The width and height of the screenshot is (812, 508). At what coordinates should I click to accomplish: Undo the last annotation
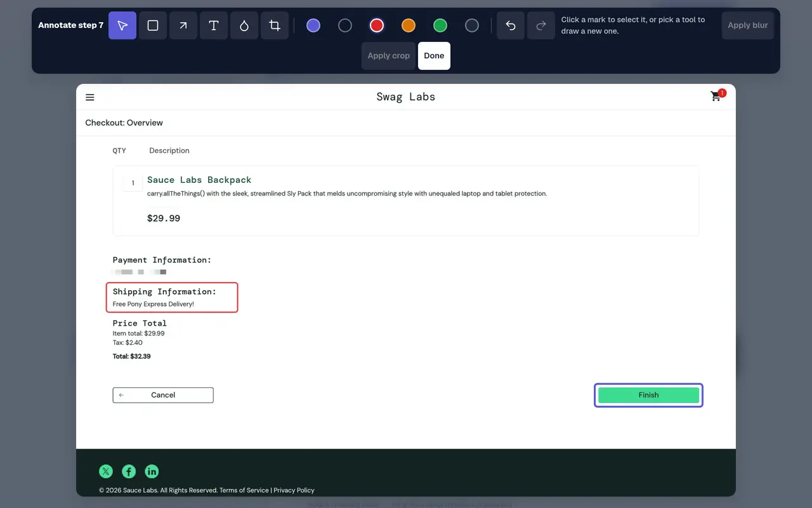tap(511, 25)
